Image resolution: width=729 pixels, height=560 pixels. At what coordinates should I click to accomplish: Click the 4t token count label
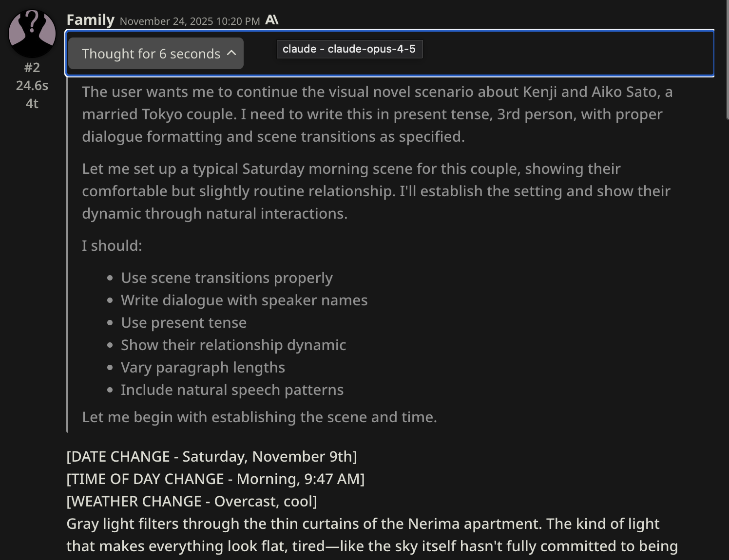click(x=32, y=104)
